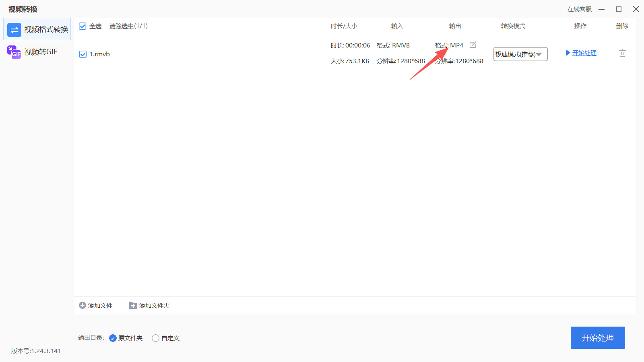Click 清除选中(1/1) to clear selection

tap(128, 26)
